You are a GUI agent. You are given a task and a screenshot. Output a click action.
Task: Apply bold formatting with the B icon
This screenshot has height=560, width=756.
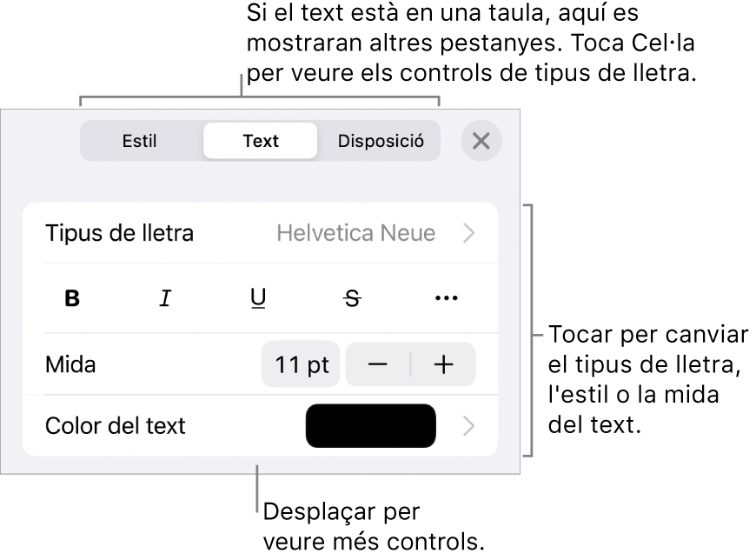tap(71, 297)
